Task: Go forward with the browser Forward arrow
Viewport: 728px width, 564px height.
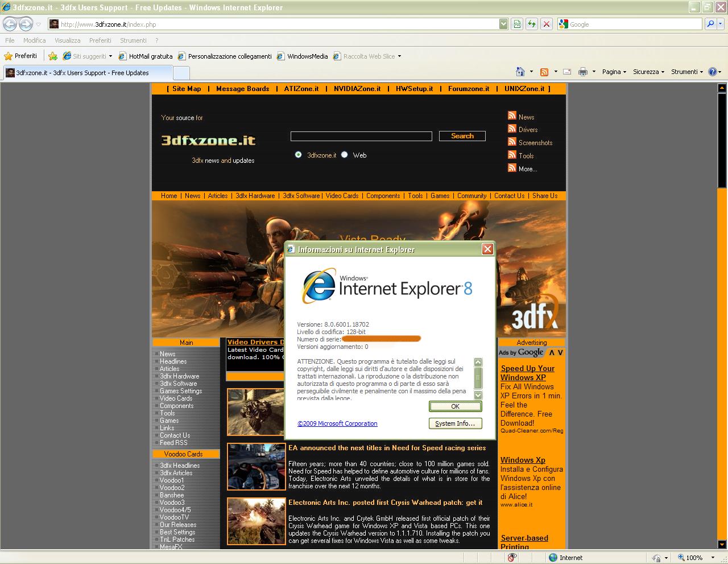Action: coord(26,24)
